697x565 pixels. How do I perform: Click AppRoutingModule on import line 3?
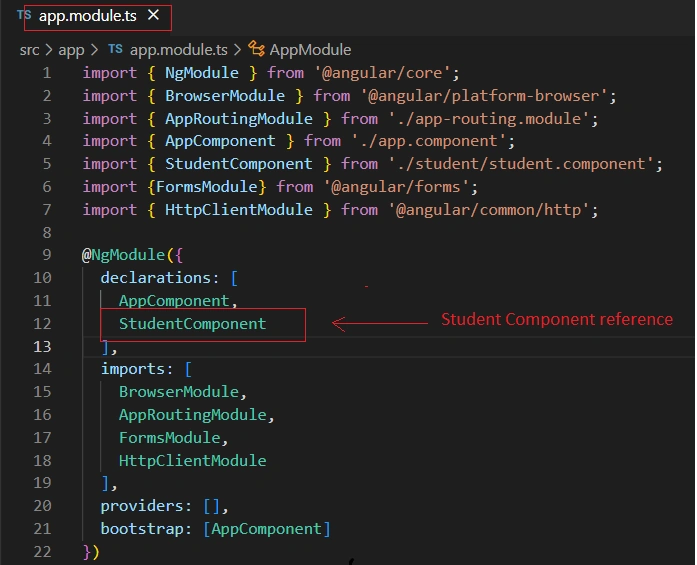coord(239,119)
